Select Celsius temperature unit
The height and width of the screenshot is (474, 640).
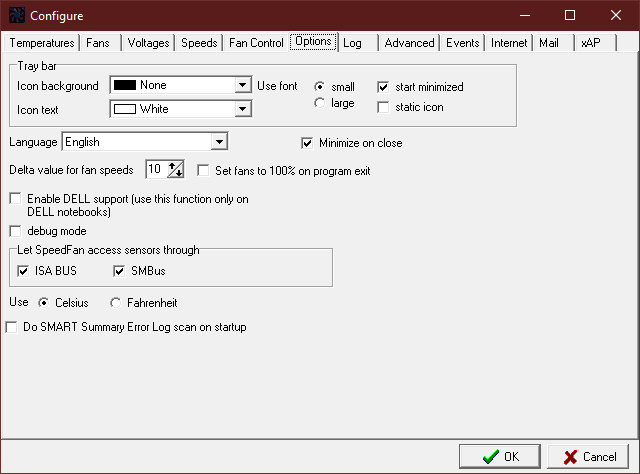tap(43, 303)
